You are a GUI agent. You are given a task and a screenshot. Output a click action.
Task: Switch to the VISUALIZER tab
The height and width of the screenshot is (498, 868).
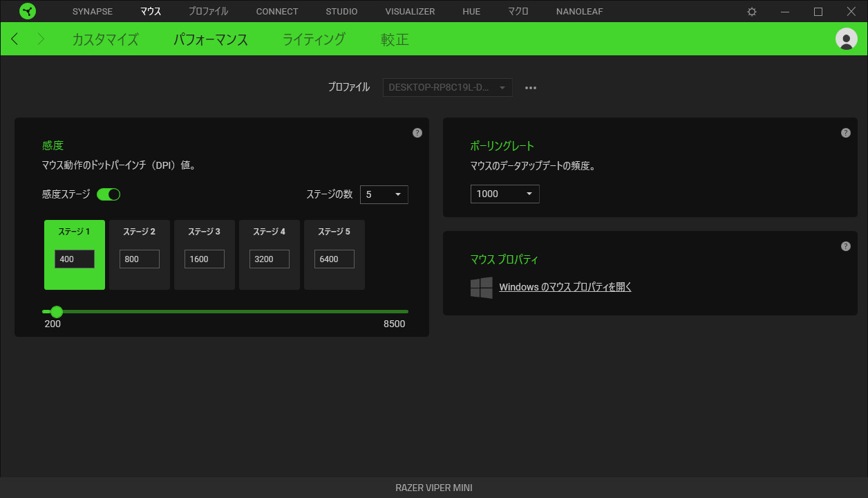pos(411,12)
